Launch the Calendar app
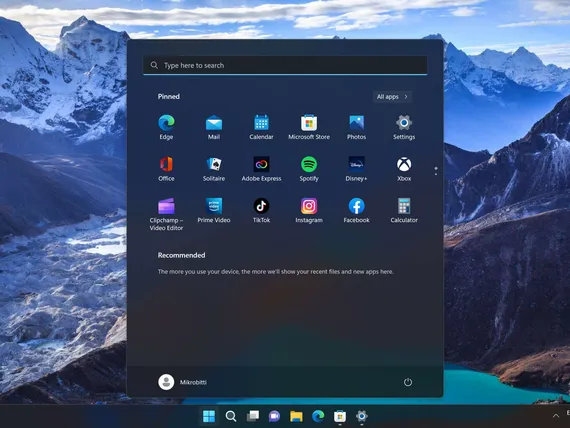570x428 pixels. (x=261, y=127)
